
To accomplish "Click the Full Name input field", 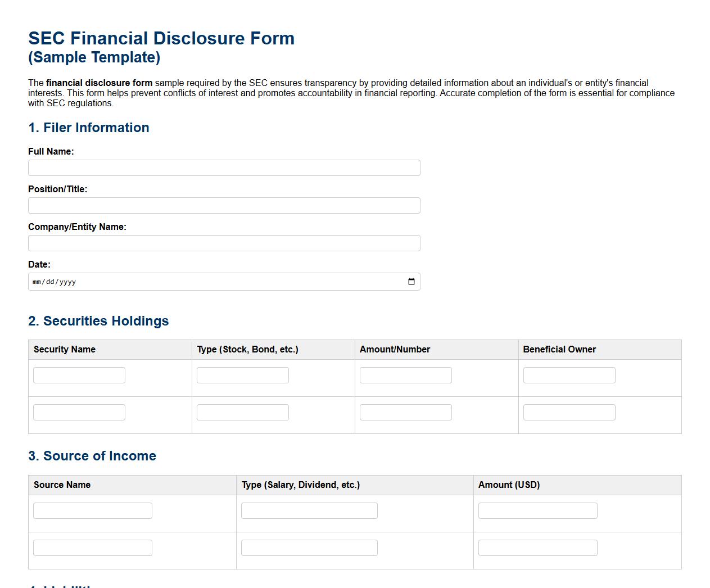I will (x=224, y=168).
